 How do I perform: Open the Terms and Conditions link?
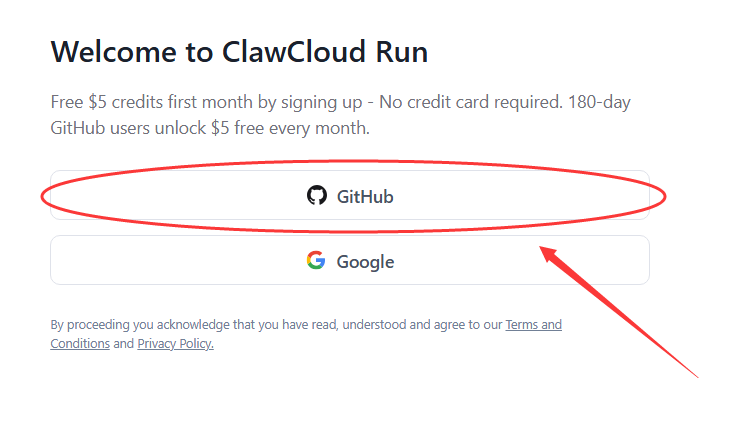point(533,325)
